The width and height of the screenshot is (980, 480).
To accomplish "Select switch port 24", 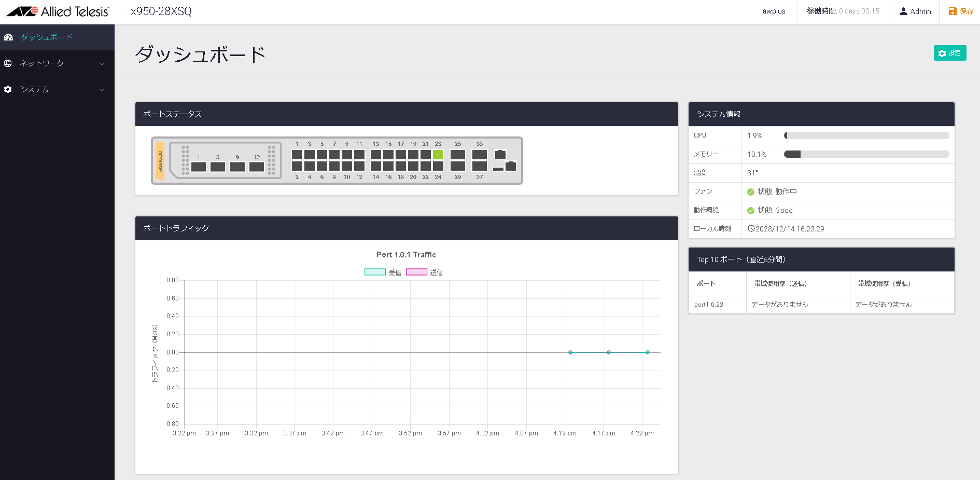I will [438, 166].
